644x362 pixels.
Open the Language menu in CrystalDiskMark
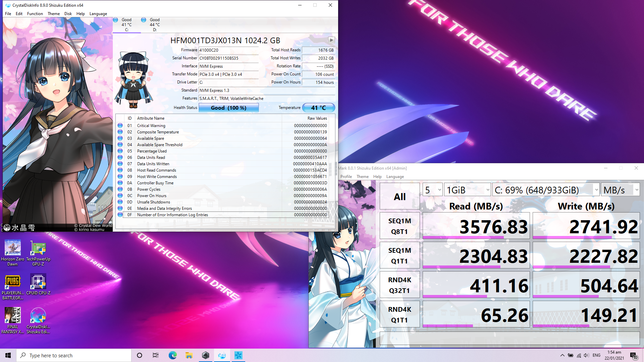(x=395, y=177)
